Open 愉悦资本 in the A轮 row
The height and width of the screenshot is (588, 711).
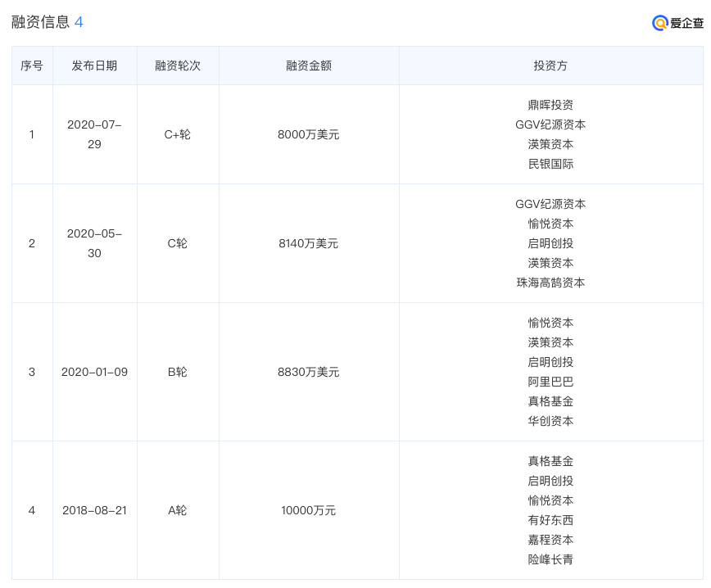[x=550, y=500]
